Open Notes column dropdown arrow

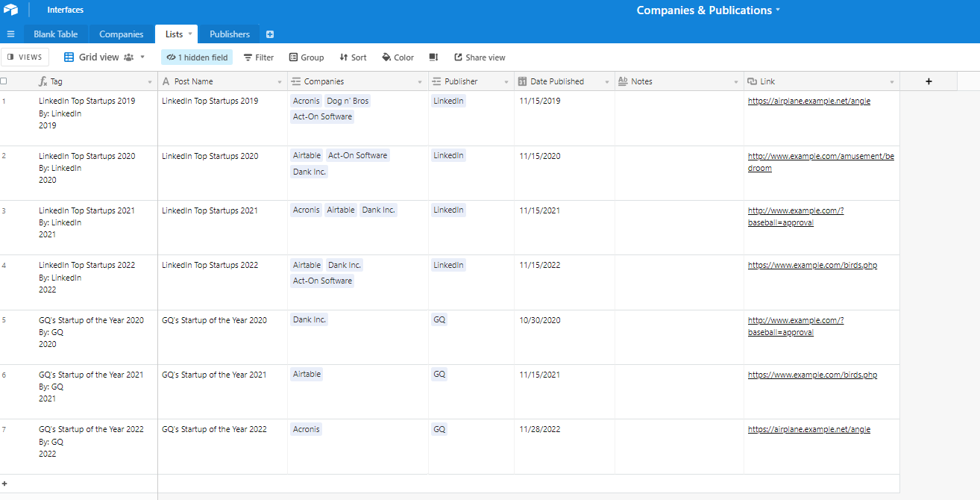736,82
